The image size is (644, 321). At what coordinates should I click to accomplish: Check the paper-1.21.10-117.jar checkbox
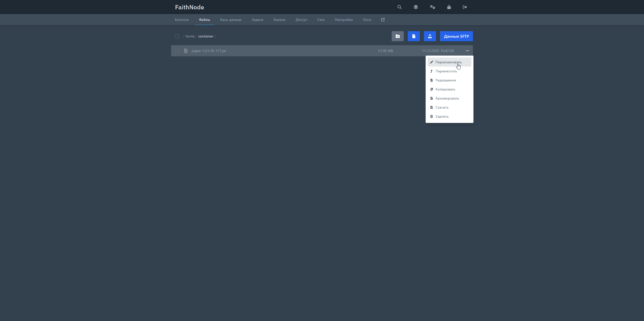(177, 51)
